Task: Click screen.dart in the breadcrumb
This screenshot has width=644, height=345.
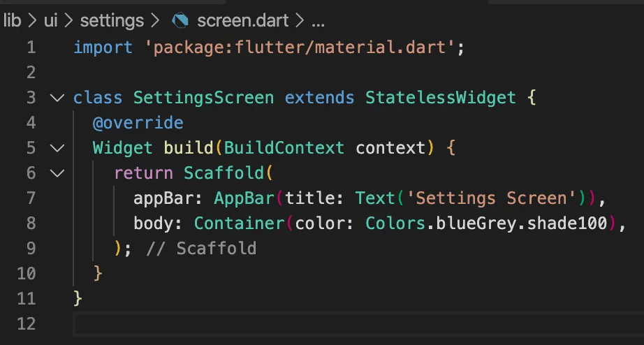Action: click(242, 20)
